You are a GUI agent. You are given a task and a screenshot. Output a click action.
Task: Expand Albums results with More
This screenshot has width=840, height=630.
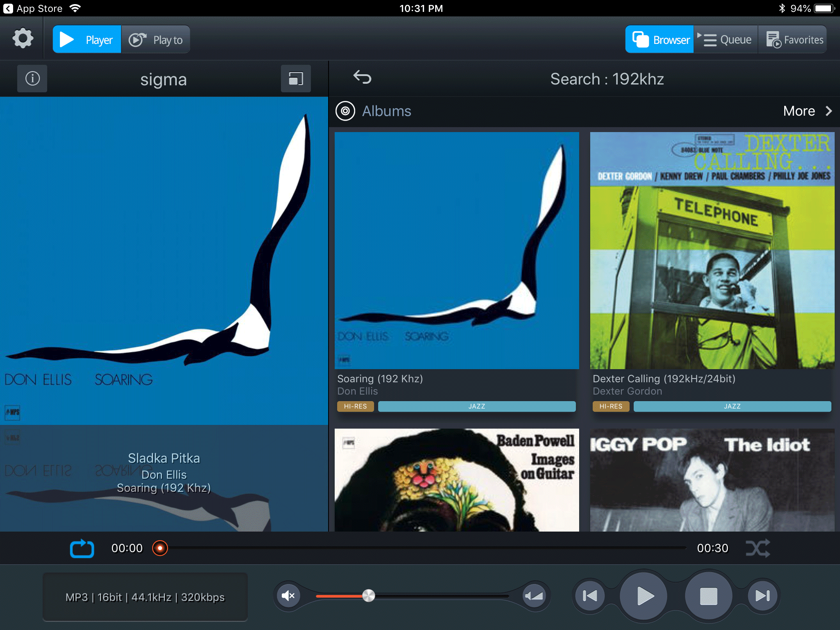807,111
